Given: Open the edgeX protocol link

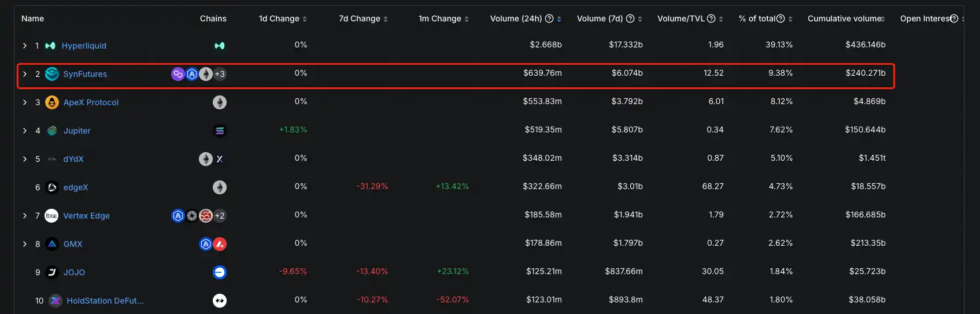Looking at the screenshot, I should (x=76, y=187).
